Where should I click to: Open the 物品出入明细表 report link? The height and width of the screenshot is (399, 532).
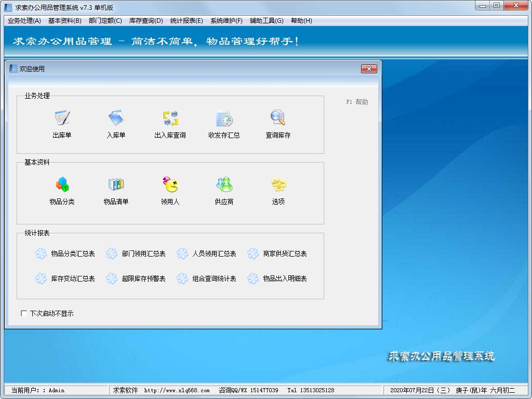coord(285,278)
